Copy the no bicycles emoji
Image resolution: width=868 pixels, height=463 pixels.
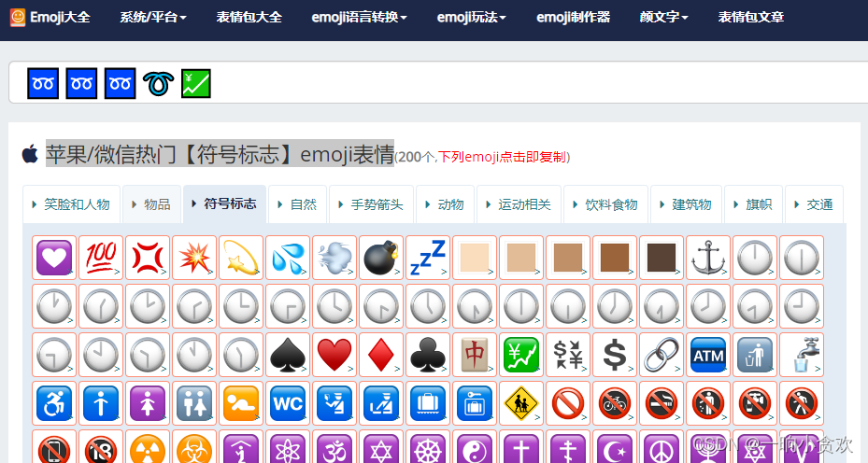[615, 403]
